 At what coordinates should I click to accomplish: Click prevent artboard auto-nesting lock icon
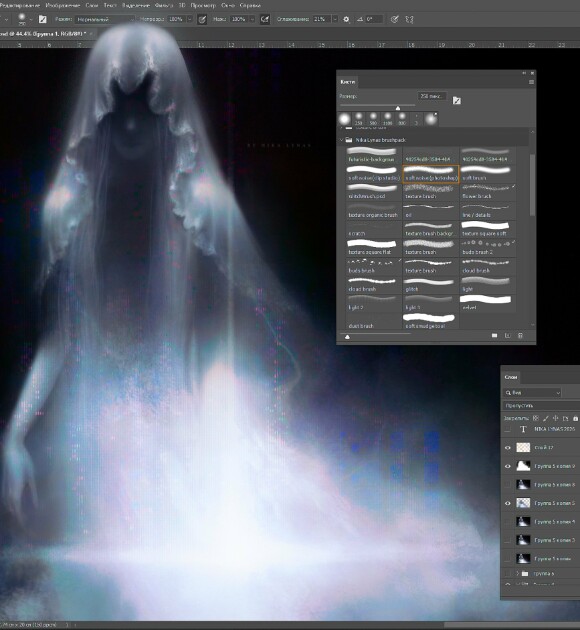(566, 418)
